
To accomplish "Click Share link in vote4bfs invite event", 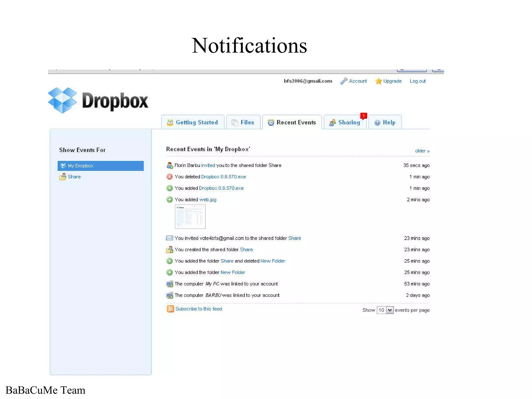I will tap(295, 238).
